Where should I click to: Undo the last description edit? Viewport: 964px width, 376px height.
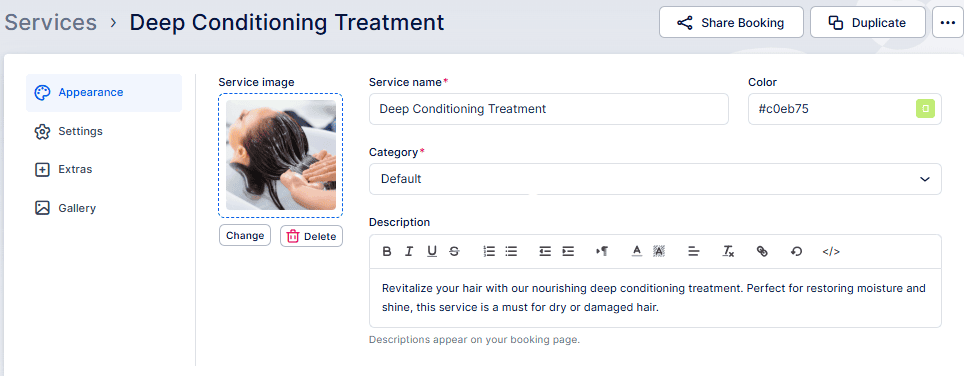[x=797, y=251]
